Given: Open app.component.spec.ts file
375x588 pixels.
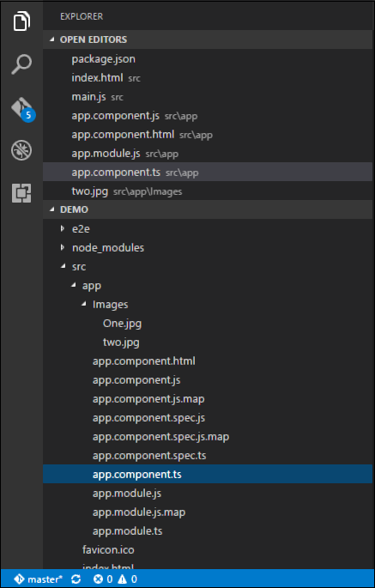Looking at the screenshot, I should pyautogui.click(x=208, y=455).
